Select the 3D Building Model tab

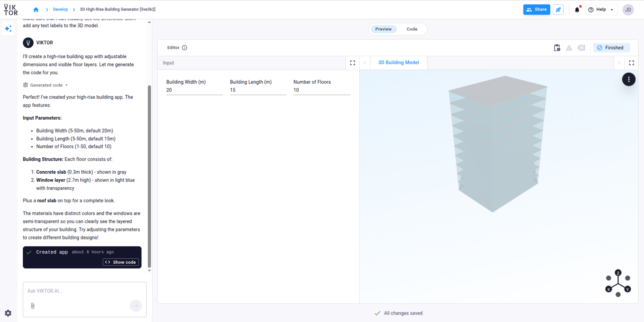399,62
